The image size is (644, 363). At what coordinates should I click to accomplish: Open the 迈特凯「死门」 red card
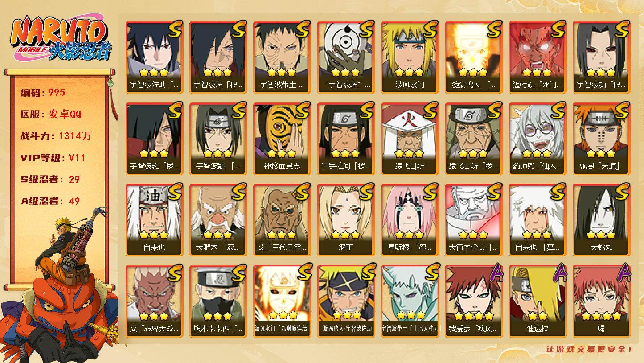[537, 57]
